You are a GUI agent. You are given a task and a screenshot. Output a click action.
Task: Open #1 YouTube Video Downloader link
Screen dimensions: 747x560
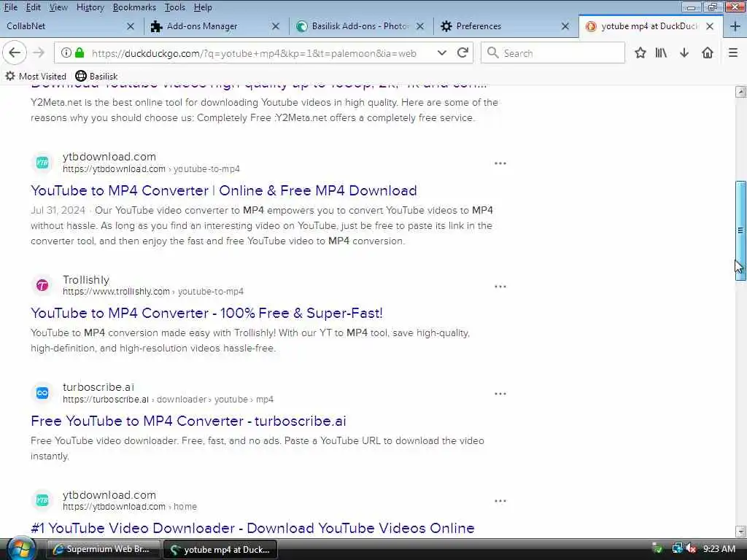(252, 528)
